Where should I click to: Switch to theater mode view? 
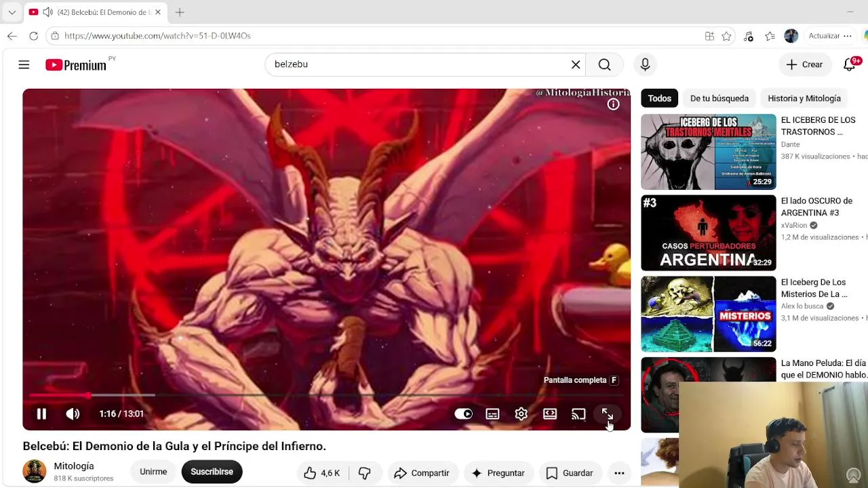coord(550,413)
